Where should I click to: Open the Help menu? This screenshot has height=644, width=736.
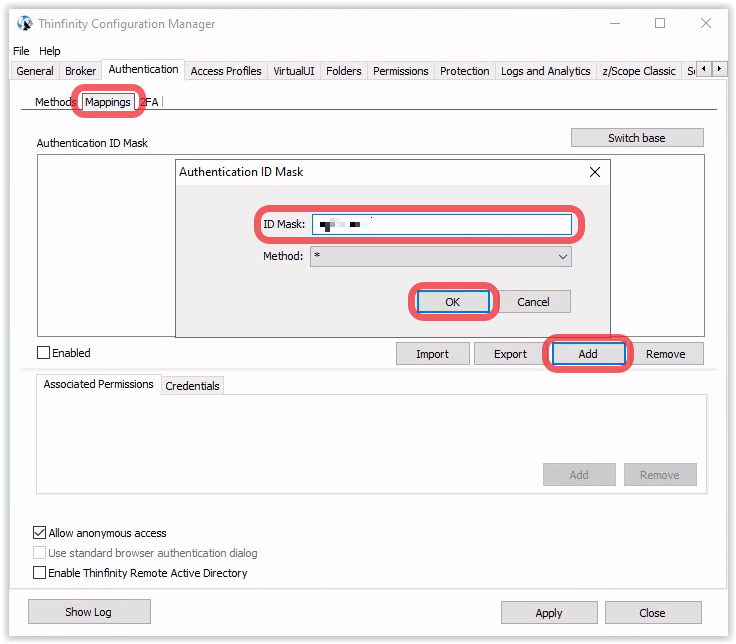click(x=49, y=51)
